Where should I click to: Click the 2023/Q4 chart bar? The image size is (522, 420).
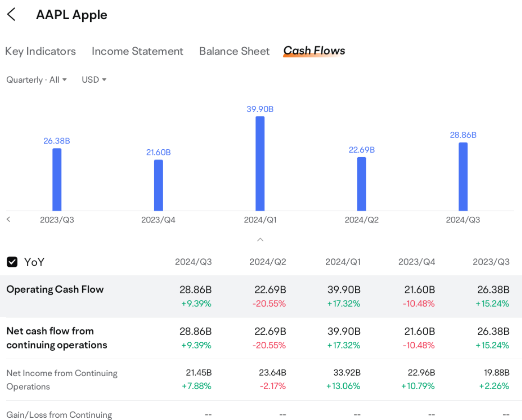click(x=159, y=185)
